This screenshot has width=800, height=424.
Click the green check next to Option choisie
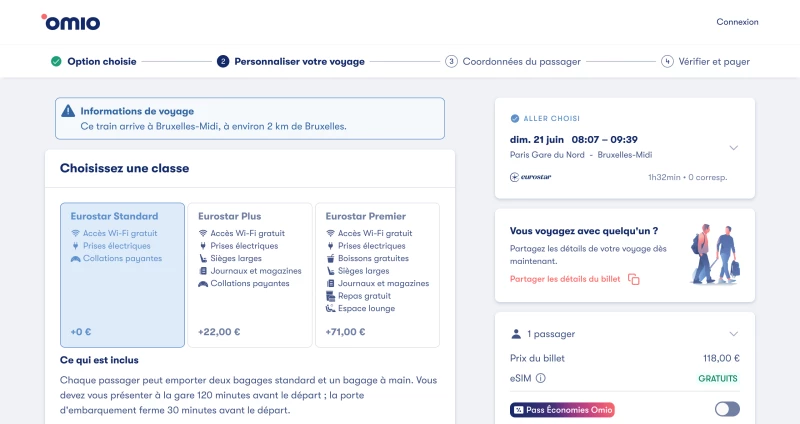pos(56,62)
